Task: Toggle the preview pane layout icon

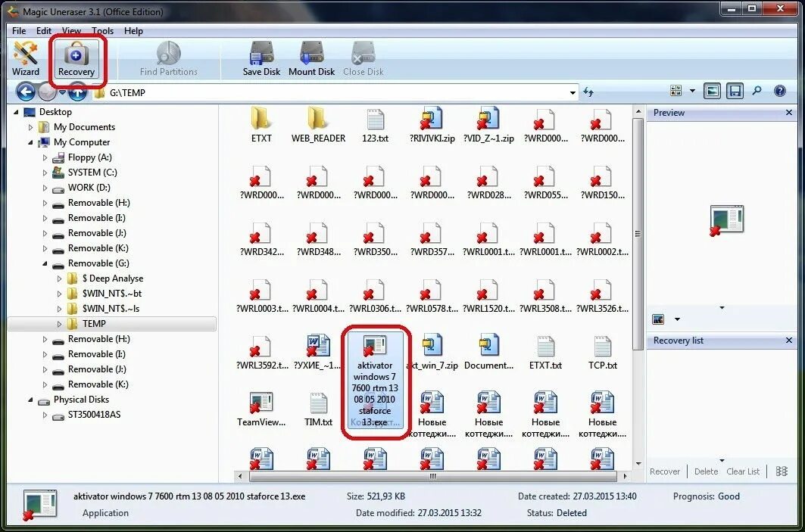Action: click(x=712, y=92)
